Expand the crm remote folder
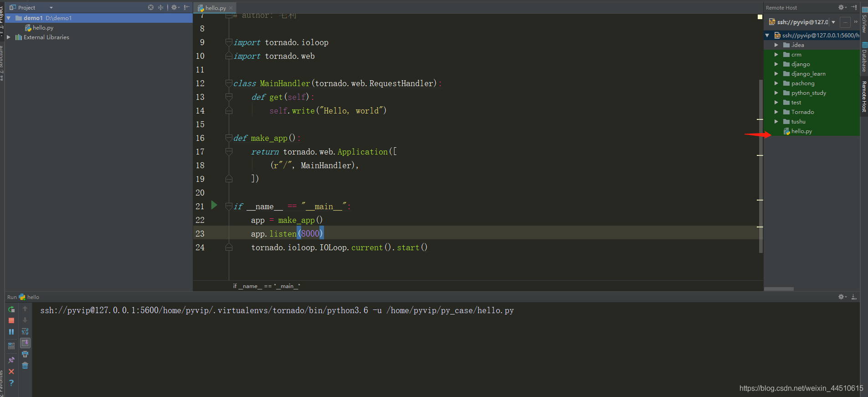868x397 pixels. coord(776,54)
